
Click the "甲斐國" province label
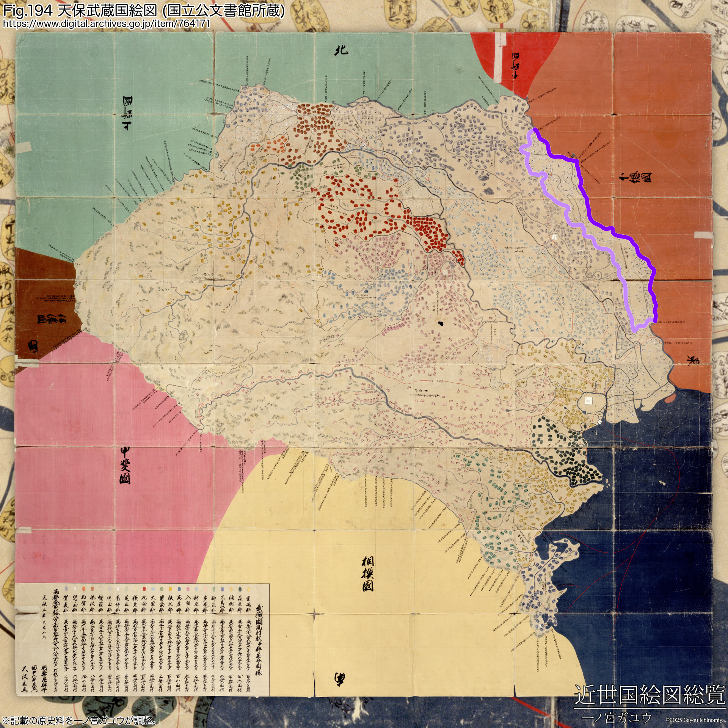click(125, 465)
